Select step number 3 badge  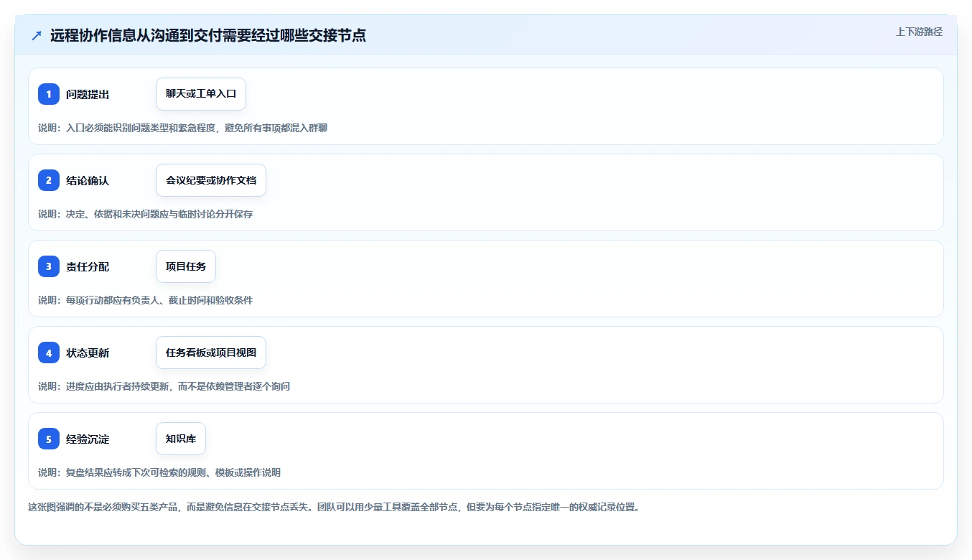49,266
